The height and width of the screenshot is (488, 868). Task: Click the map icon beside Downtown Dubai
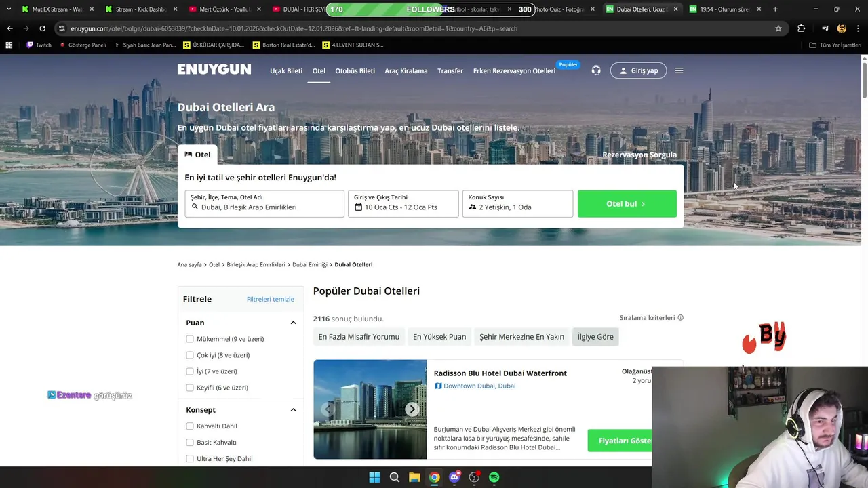(x=438, y=386)
